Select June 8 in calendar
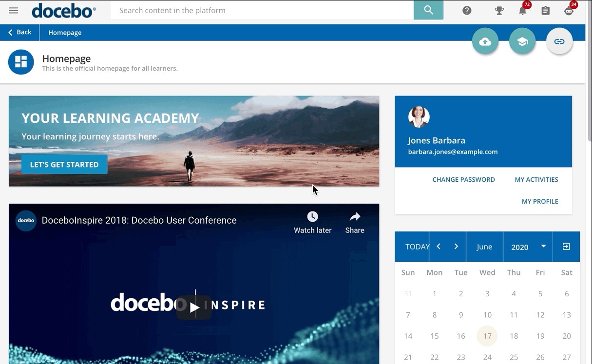This screenshot has height=364, width=592. (435, 315)
